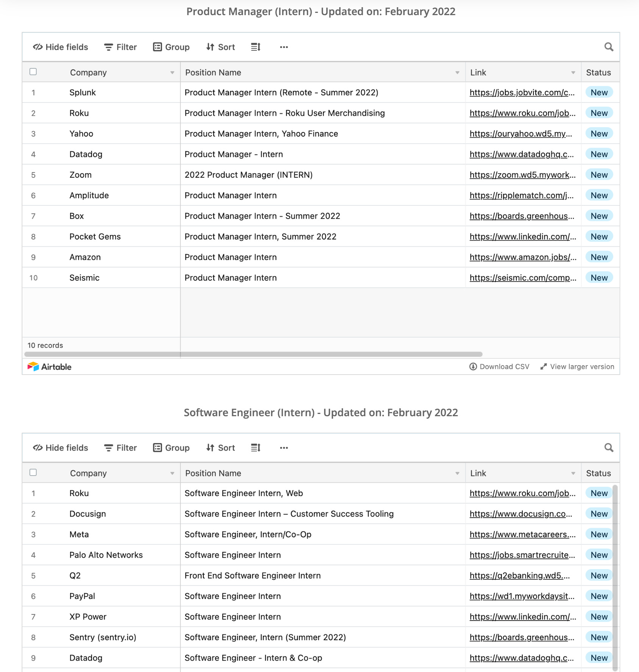The width and height of the screenshot is (639, 672).
Task: Open Group in Software Engineer table
Action: click(x=171, y=448)
